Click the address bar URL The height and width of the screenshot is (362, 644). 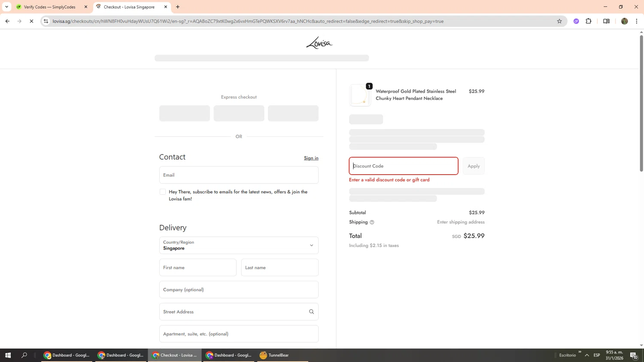point(248,21)
